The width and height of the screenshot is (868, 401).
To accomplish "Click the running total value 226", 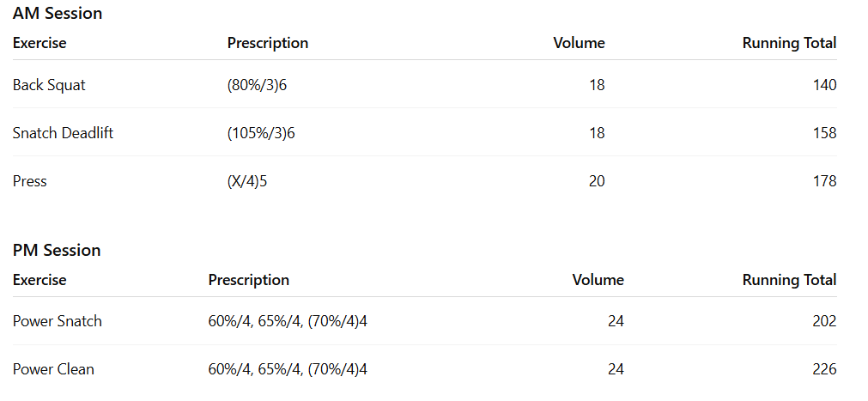I will point(824,369).
